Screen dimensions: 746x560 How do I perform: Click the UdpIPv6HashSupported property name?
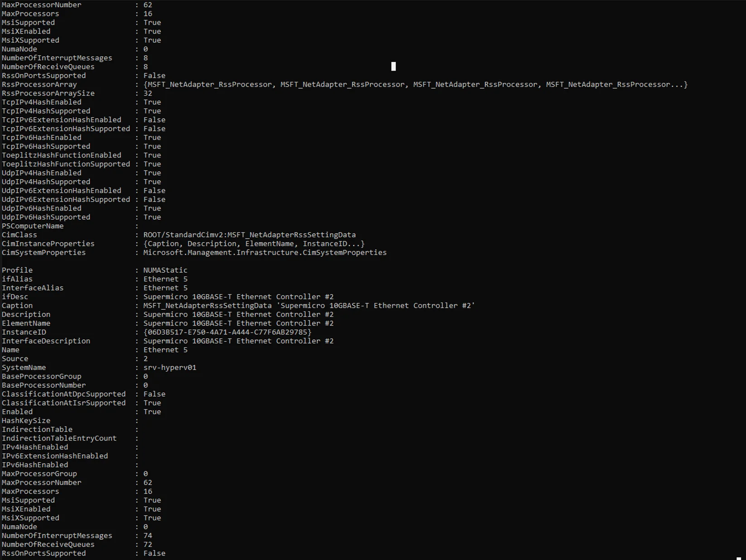(x=46, y=217)
